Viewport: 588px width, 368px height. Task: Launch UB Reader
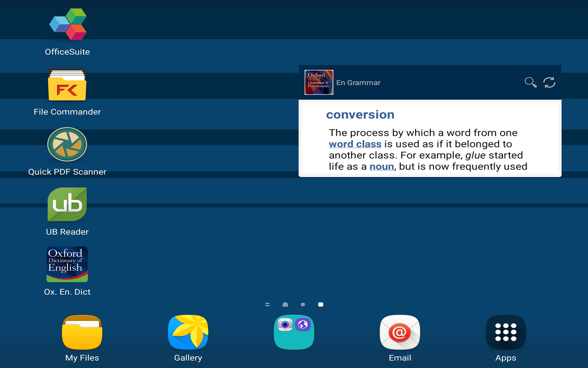[67, 204]
